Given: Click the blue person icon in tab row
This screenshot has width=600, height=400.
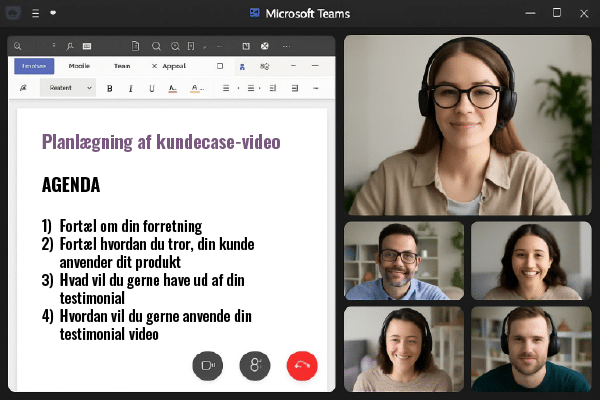Looking at the screenshot, I should tap(242, 67).
